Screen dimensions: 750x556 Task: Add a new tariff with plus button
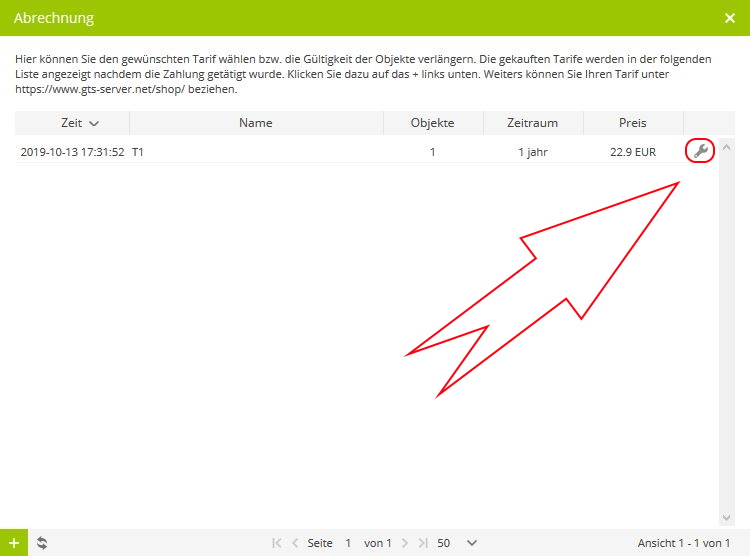[14, 543]
